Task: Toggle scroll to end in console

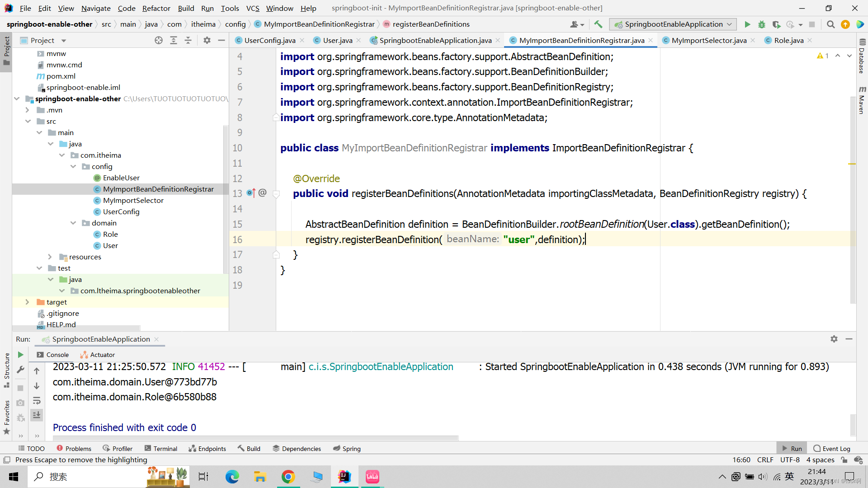Action: [x=37, y=415]
